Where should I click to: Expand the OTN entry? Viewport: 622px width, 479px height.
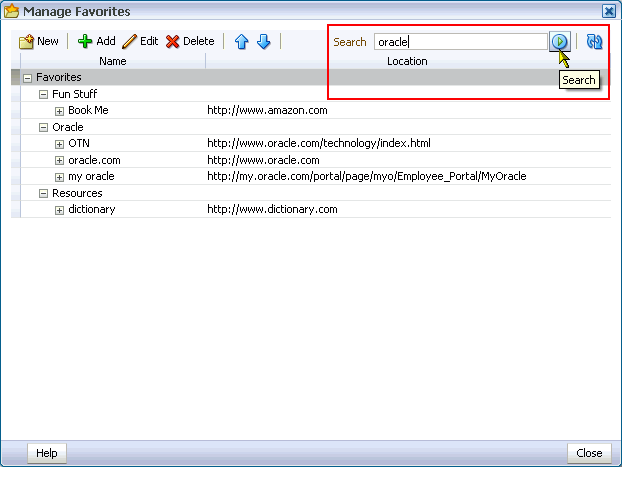click(60, 144)
